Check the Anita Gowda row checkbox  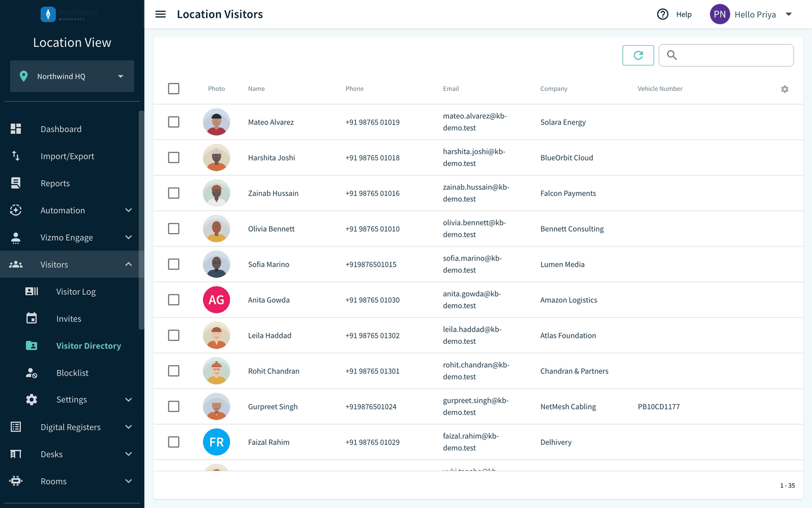pos(174,300)
